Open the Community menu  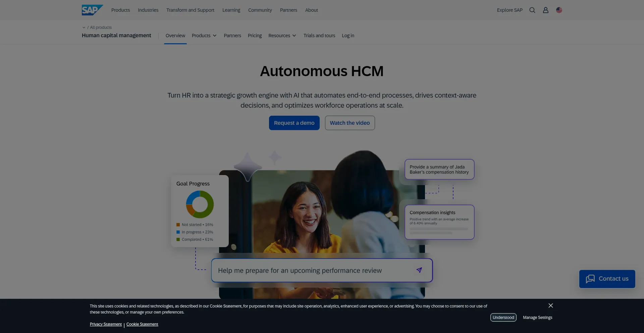pyautogui.click(x=260, y=10)
